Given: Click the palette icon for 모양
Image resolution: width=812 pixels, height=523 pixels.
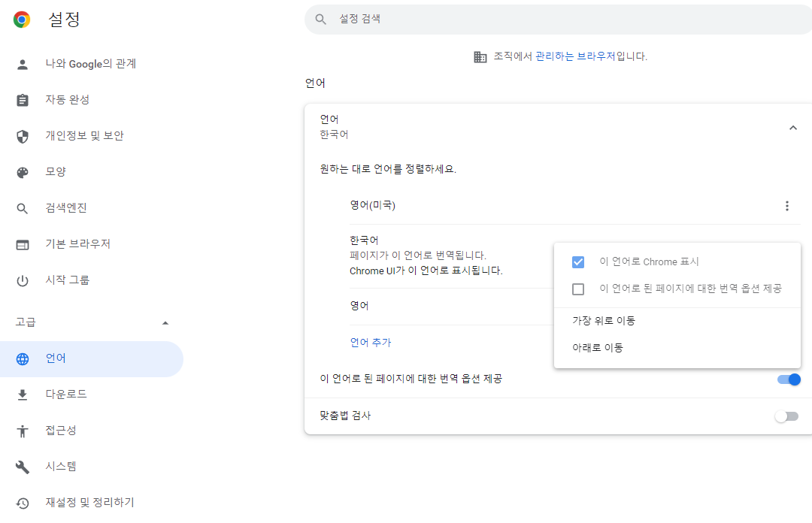Looking at the screenshot, I should (x=23, y=172).
